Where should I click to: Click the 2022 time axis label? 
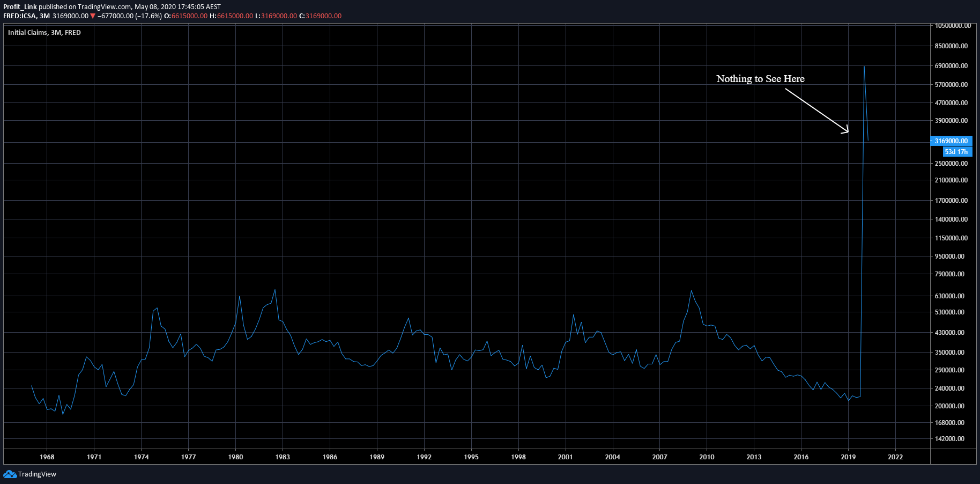pyautogui.click(x=895, y=457)
